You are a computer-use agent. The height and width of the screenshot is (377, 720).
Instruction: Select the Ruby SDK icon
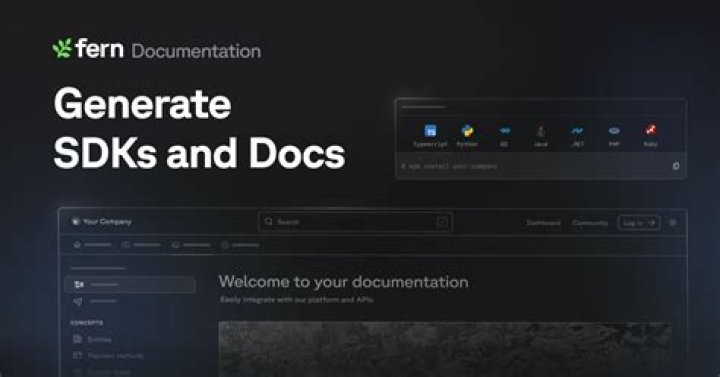[650, 130]
